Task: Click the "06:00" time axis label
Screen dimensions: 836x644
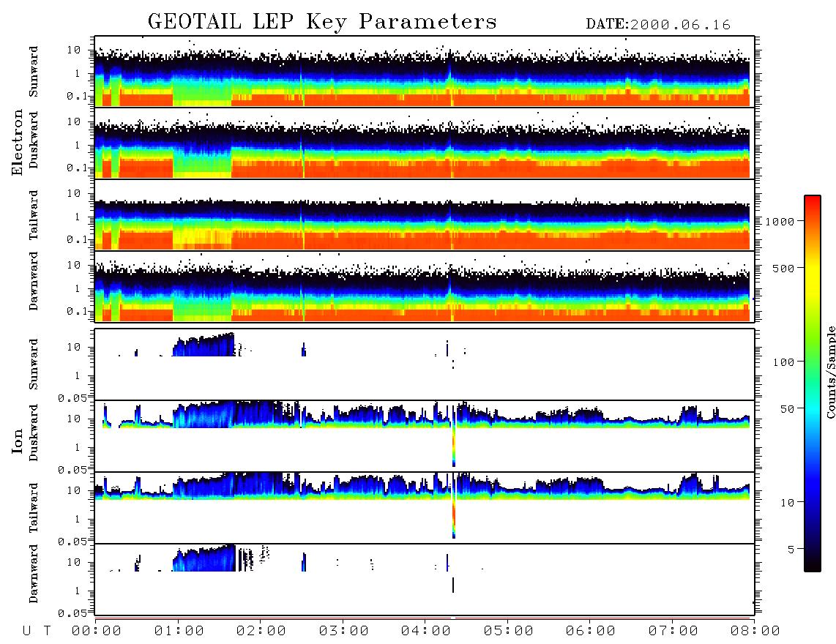Action: point(591,632)
